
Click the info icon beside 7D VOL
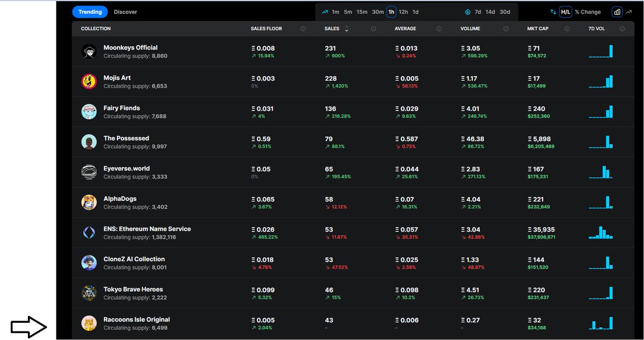point(622,29)
